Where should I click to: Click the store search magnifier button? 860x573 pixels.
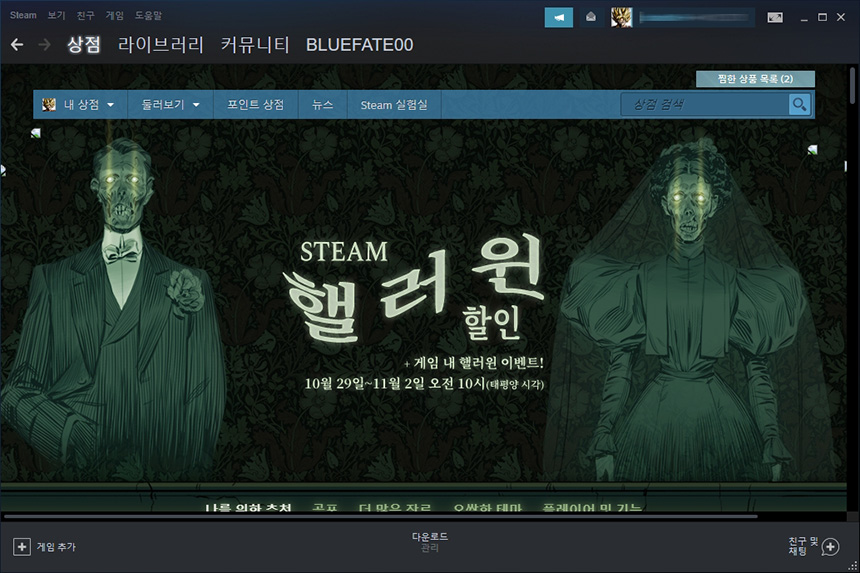point(800,104)
